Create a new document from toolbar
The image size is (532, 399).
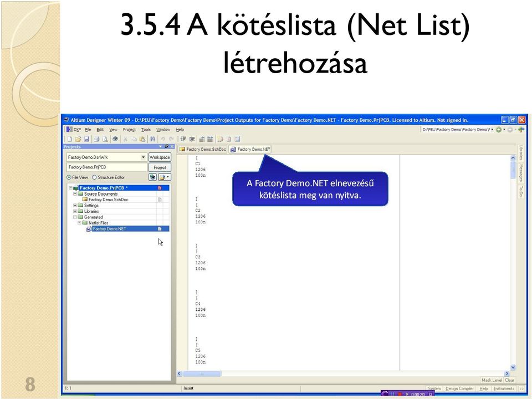point(70,139)
